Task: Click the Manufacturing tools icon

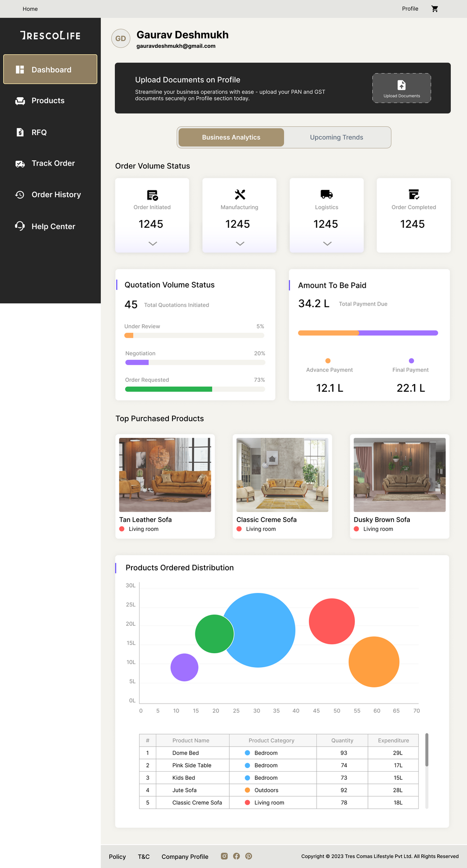Action: [x=240, y=194]
